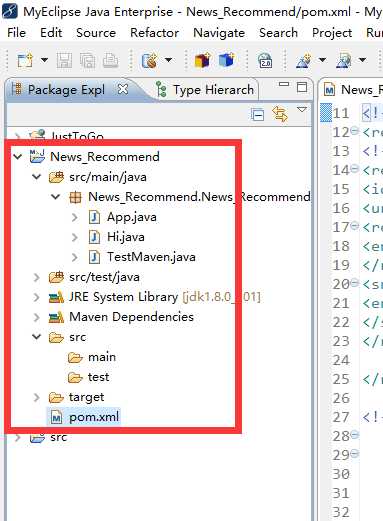Image resolution: width=383 pixels, height=521 pixels.
Task: Fold the code block at line 29
Action: point(355,453)
